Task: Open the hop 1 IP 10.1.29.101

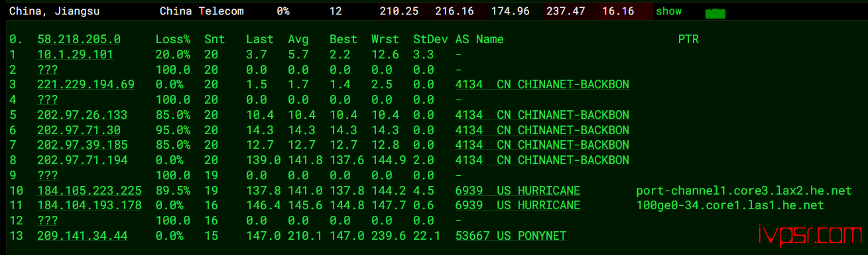Action: (75, 54)
